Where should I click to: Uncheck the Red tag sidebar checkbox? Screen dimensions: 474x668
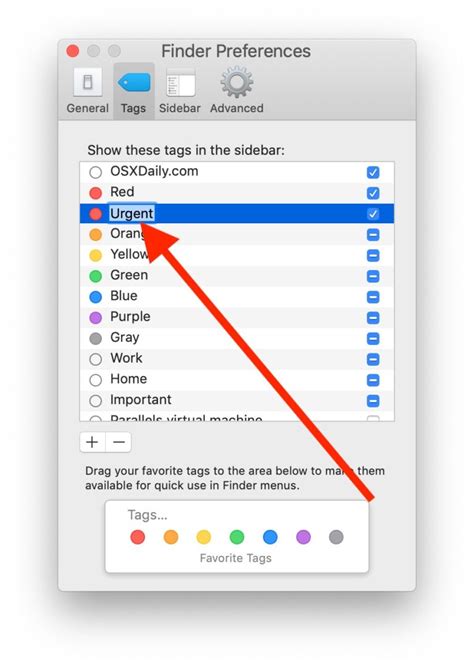point(373,193)
